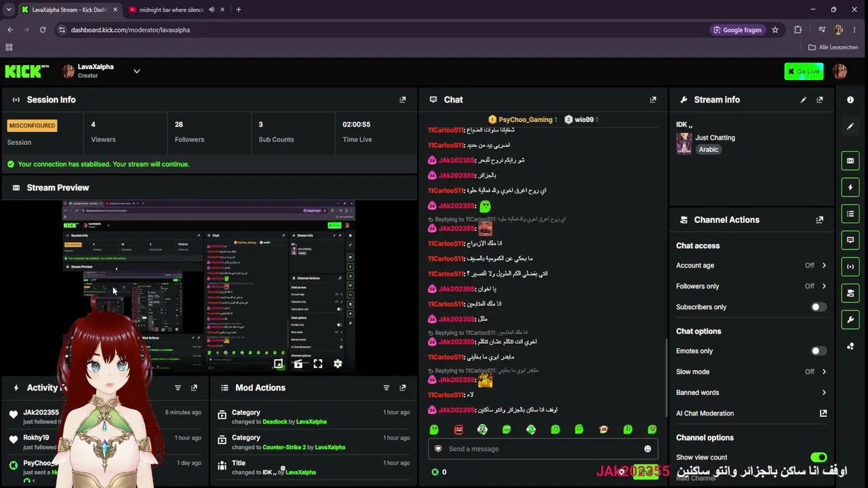Image resolution: width=868 pixels, height=488 pixels.
Task: Open AI Chat Moderation external link
Action: pyautogui.click(x=823, y=413)
